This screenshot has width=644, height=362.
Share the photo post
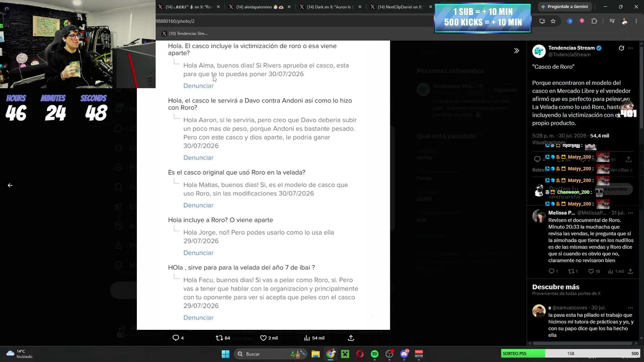351,338
